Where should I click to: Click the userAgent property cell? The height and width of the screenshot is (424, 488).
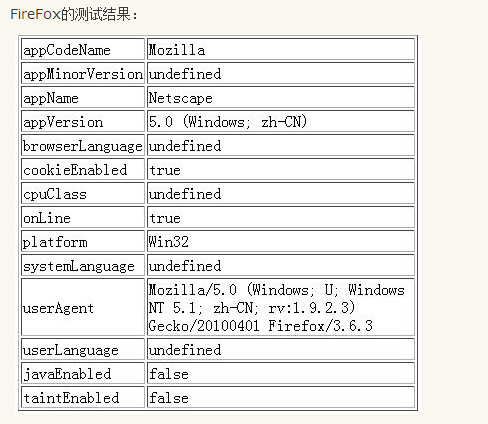tap(83, 307)
